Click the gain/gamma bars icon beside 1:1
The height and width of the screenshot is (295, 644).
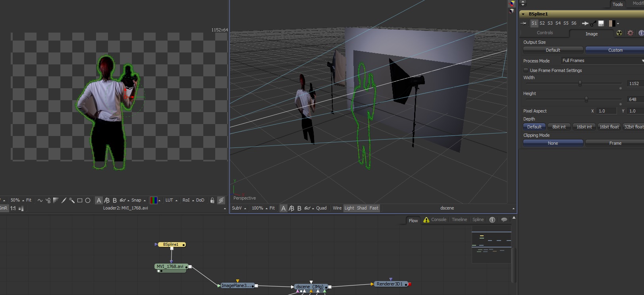point(21,208)
